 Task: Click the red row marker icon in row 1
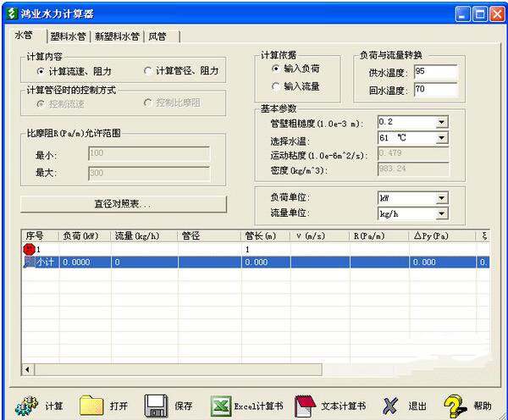coord(29,250)
